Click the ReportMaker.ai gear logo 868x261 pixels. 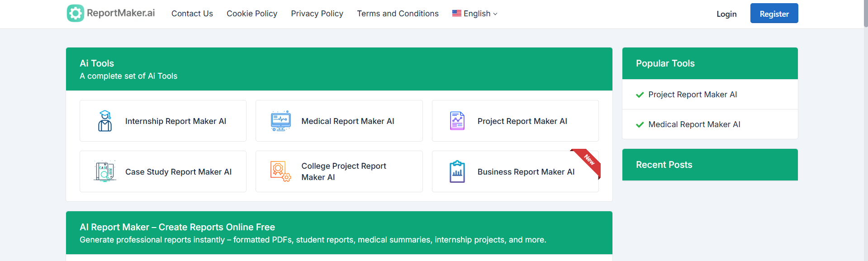coord(75,13)
